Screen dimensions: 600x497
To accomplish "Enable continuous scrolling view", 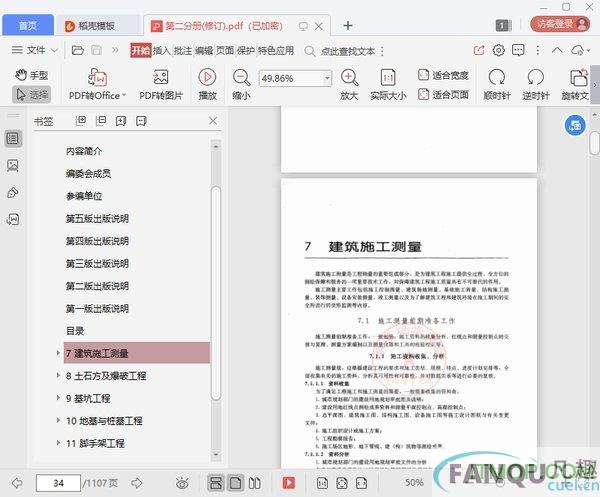I will 216,483.
